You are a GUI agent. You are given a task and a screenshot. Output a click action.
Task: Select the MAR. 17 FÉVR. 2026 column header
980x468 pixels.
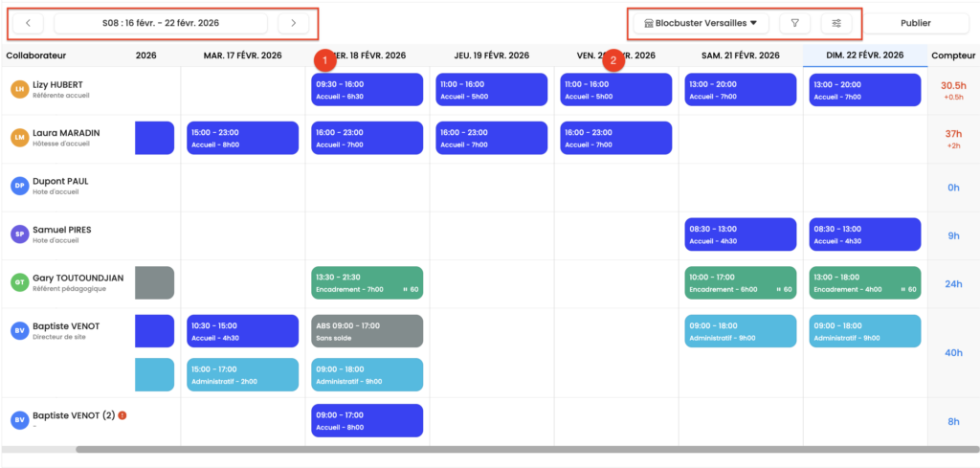point(242,56)
